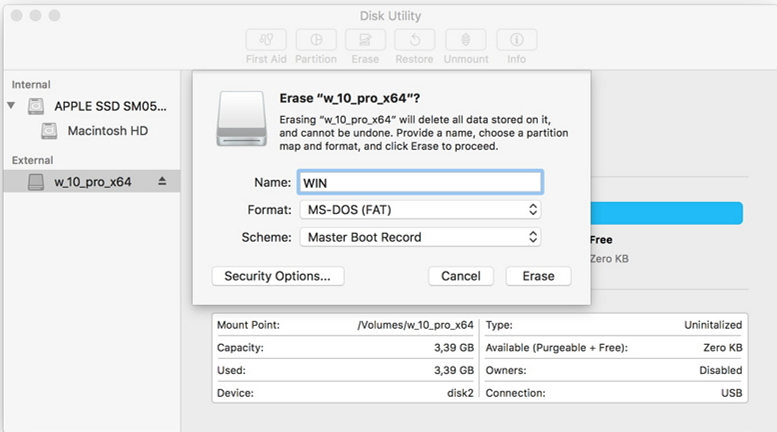Click the Erase "w_10_pro_x64"? dialog heading

349,98
